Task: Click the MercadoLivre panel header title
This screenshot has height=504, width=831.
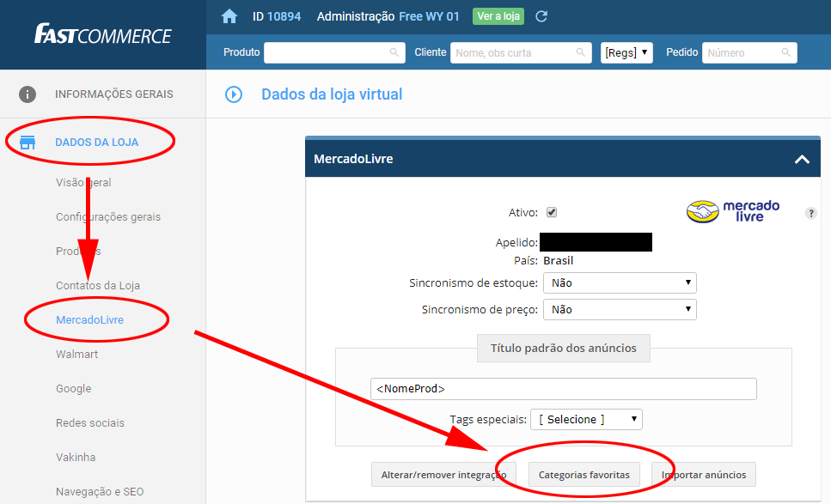Action: [x=353, y=159]
